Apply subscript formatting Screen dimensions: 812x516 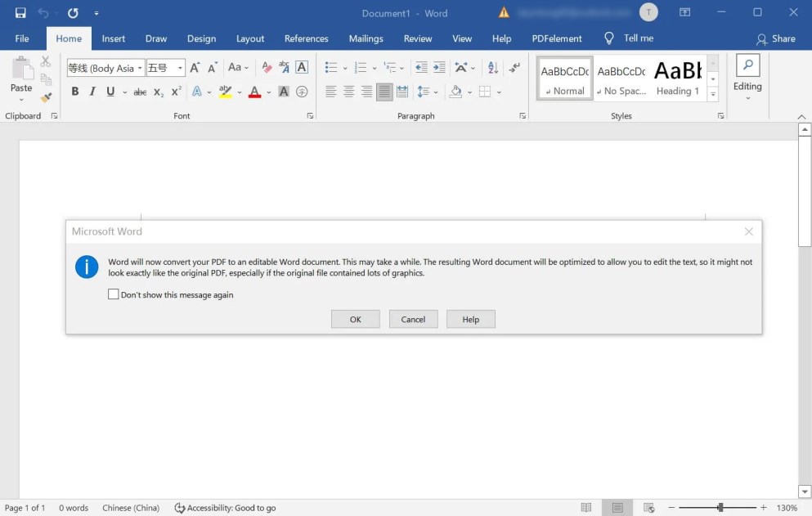click(157, 92)
